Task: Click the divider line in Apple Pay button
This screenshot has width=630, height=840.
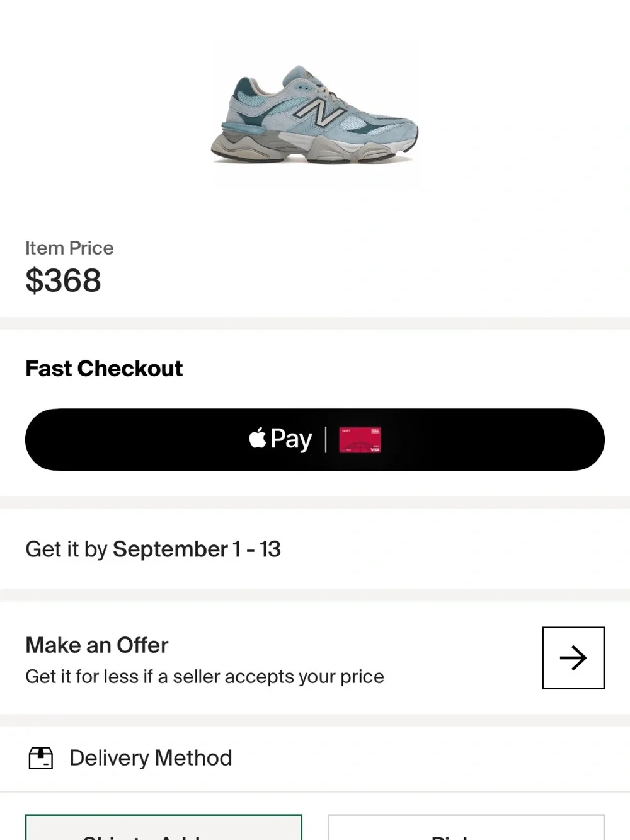Action: pos(326,440)
